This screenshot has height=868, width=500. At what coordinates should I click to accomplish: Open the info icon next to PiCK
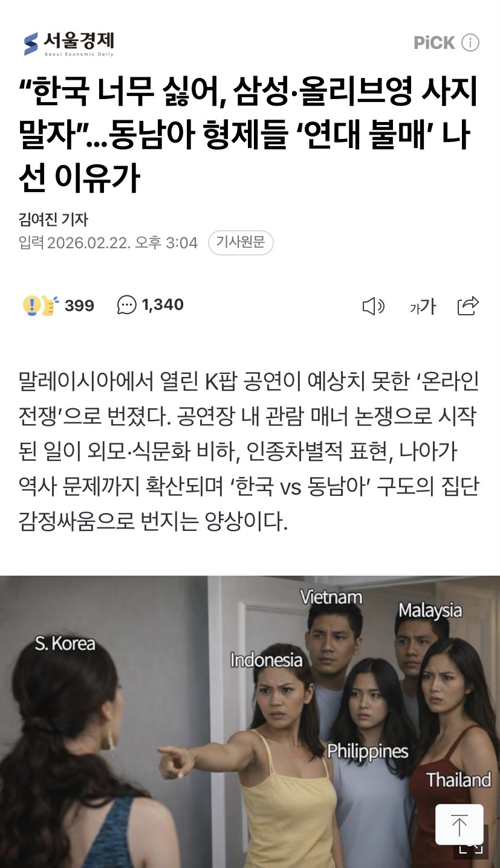[x=470, y=43]
